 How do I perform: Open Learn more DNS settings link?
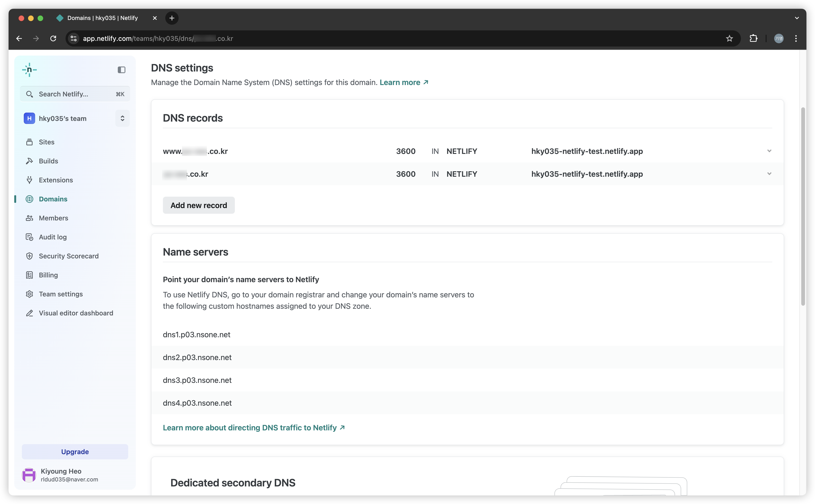click(x=404, y=82)
